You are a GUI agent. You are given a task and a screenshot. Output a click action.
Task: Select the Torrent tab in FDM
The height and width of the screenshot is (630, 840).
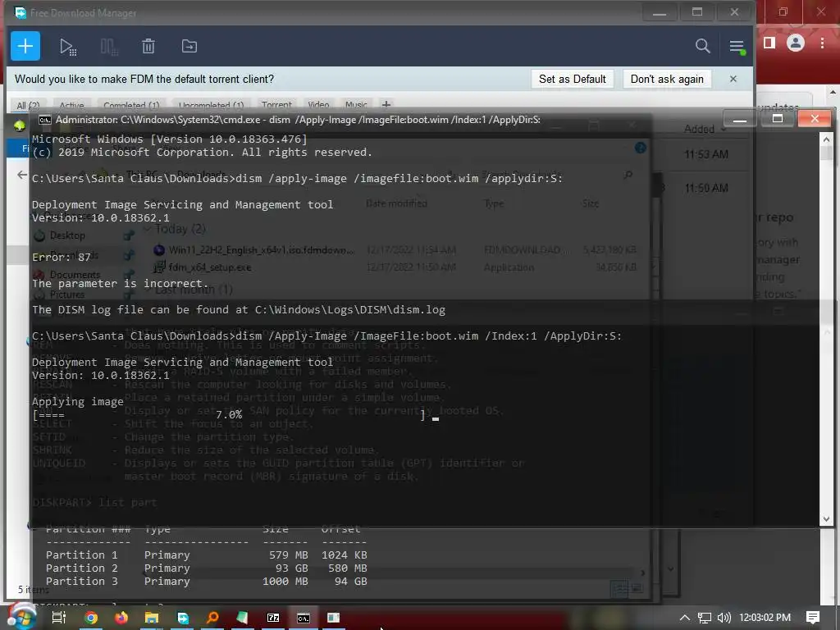click(x=276, y=105)
